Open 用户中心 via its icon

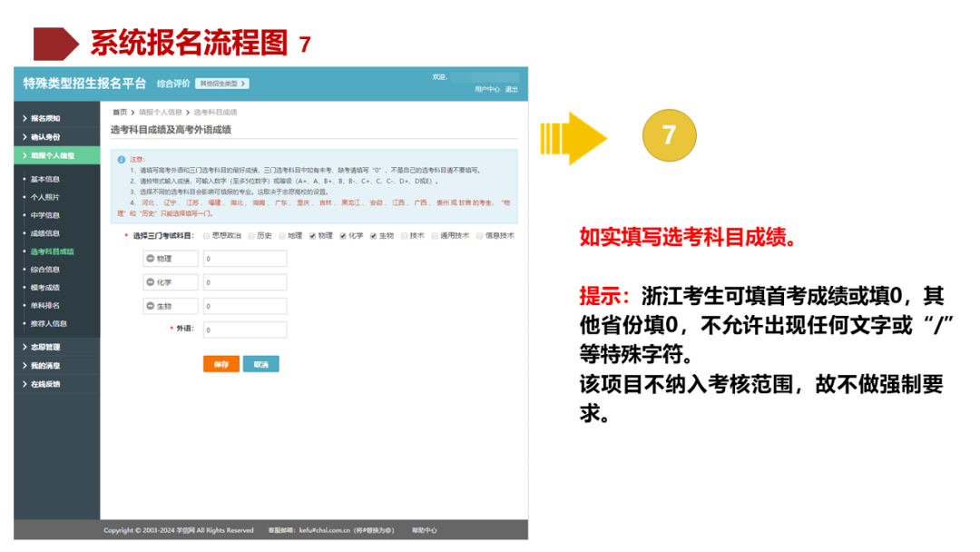(x=488, y=88)
